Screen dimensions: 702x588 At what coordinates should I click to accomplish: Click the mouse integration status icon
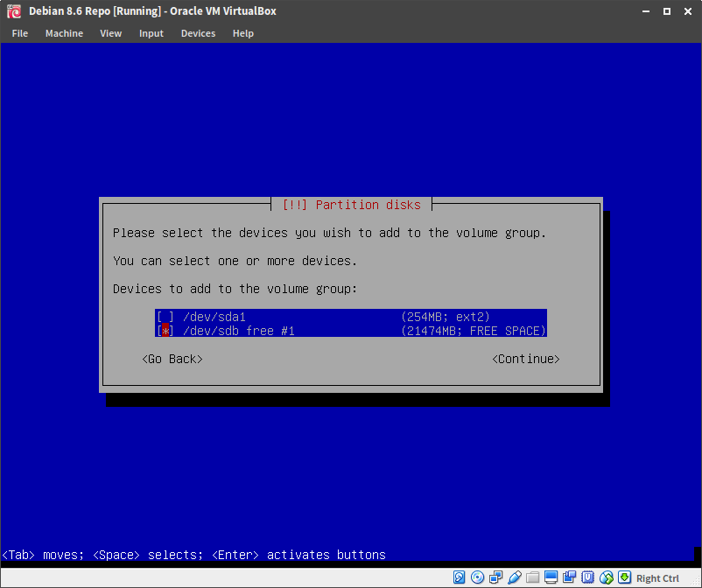click(x=607, y=577)
